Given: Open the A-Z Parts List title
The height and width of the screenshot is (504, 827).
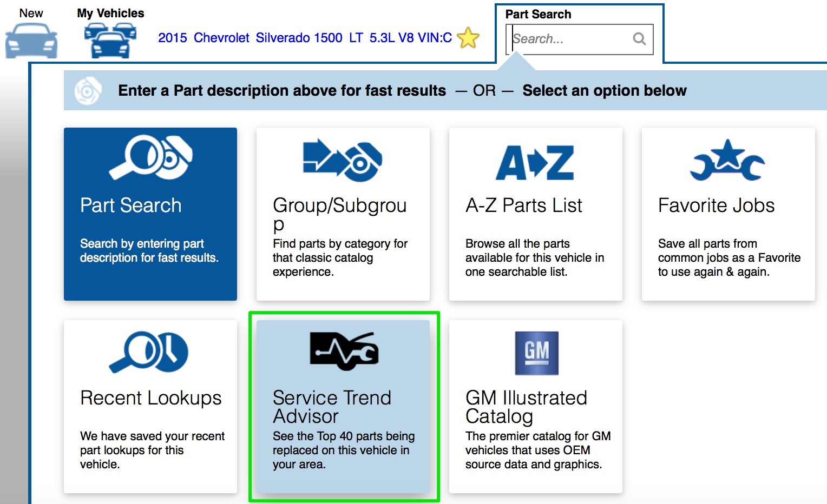Looking at the screenshot, I should pos(523,205).
